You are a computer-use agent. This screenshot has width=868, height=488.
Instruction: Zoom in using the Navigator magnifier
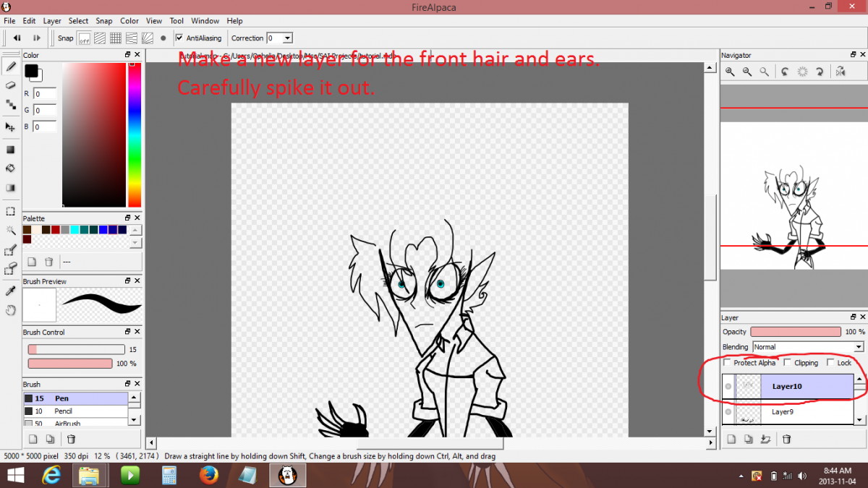(730, 72)
